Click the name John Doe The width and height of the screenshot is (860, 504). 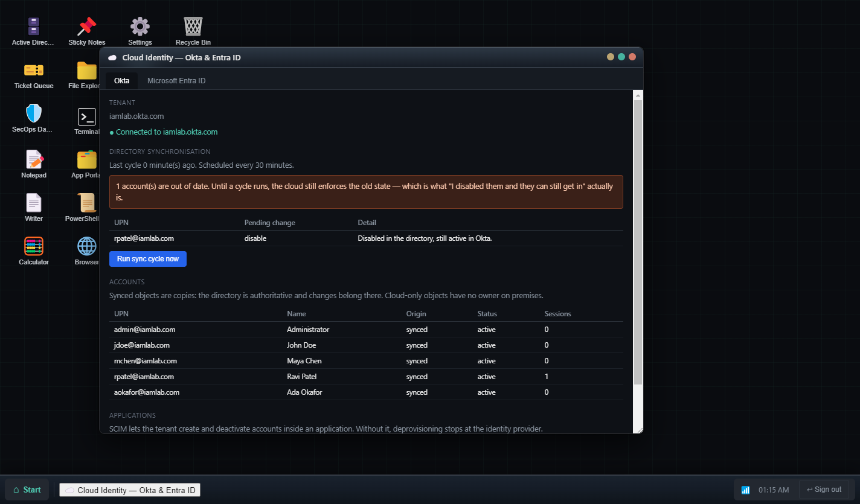tap(301, 345)
